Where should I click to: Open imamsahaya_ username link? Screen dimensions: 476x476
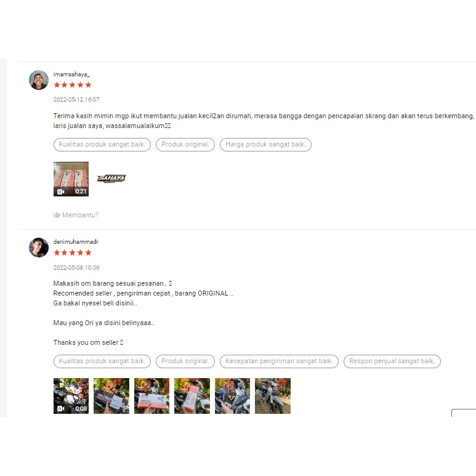(71, 75)
